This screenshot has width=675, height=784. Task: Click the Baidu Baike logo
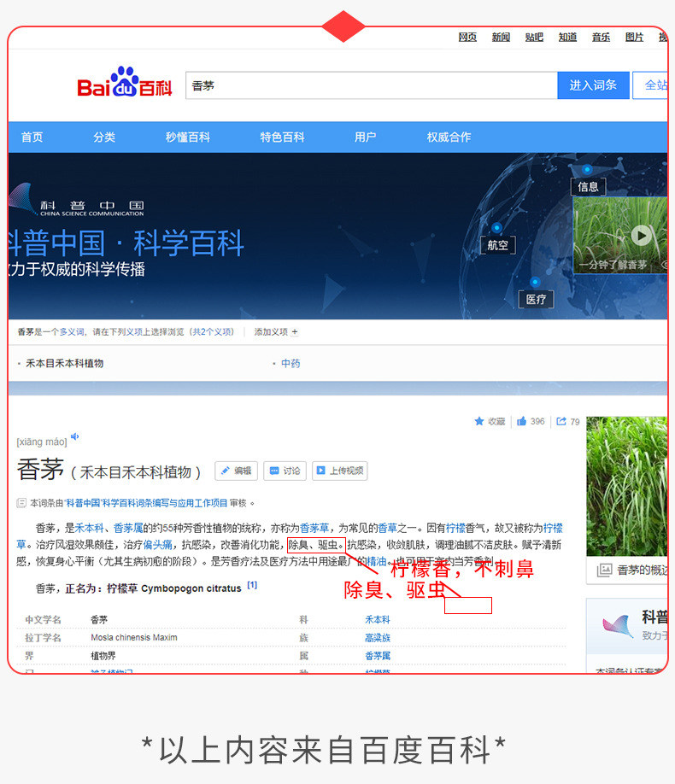(x=124, y=82)
